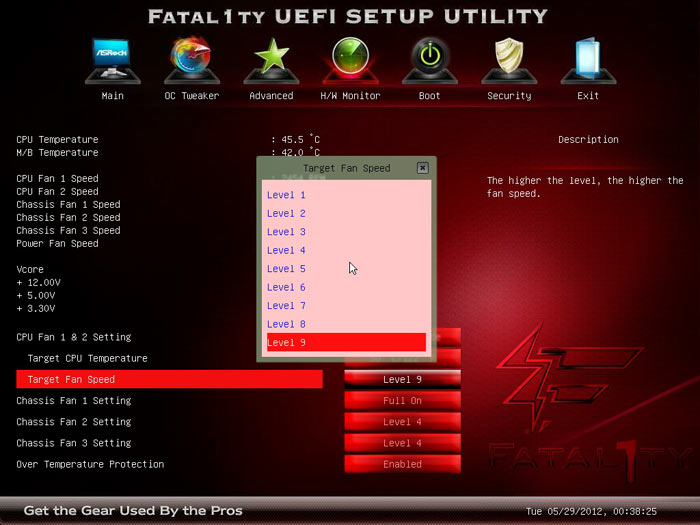Screen dimensions: 700x525
Task: Click the + 5.00V voltage label
Action: click(x=36, y=296)
